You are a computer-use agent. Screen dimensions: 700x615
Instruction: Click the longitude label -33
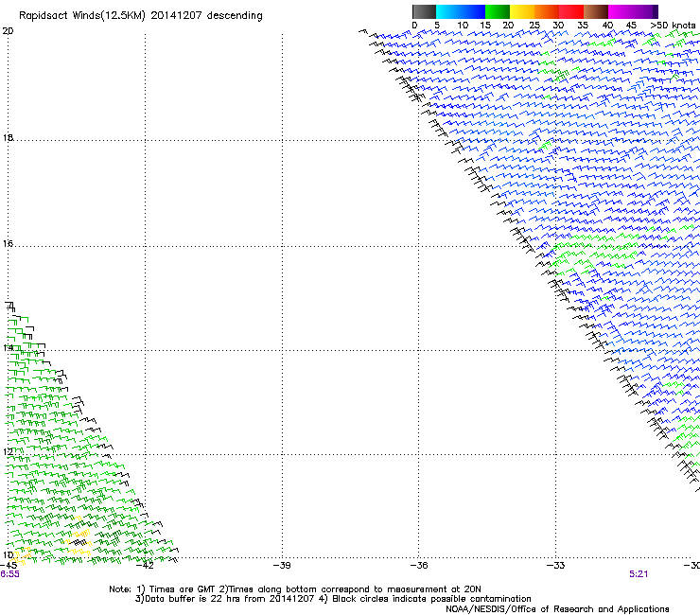(x=555, y=565)
